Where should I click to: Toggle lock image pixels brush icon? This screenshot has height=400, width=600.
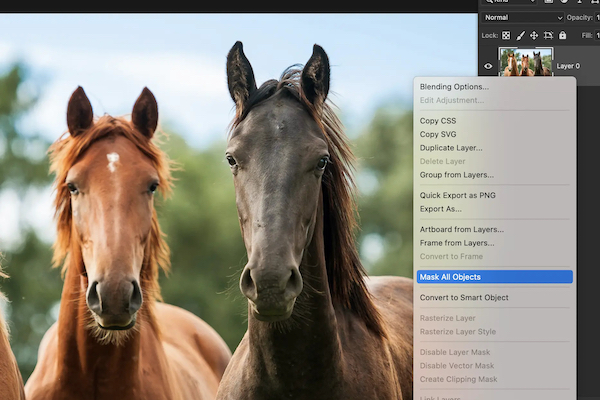520,36
